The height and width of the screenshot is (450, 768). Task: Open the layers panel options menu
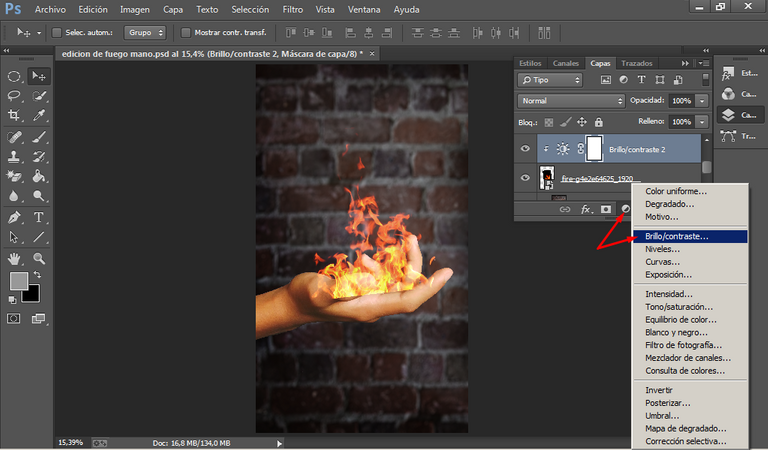point(704,63)
